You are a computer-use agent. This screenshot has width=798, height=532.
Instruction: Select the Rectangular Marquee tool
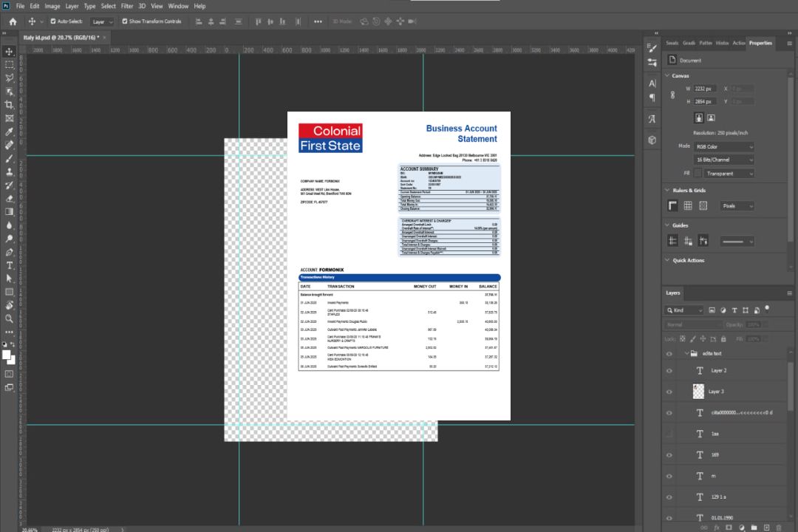pos(9,65)
